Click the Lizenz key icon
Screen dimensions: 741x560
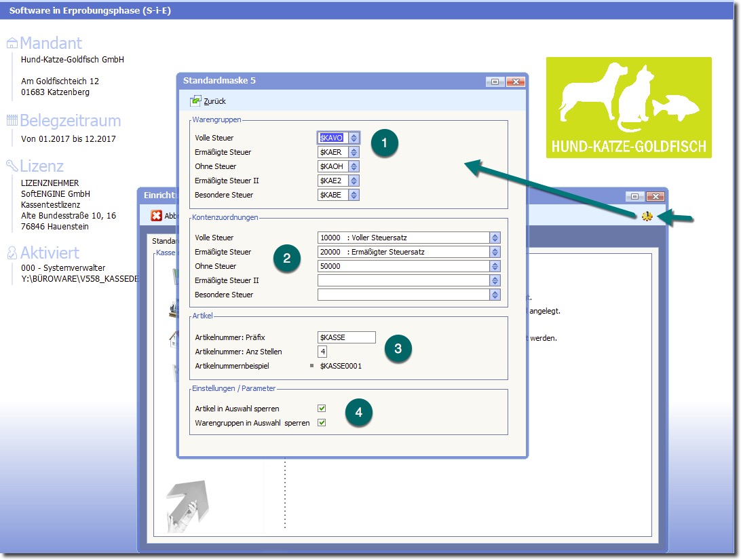click(x=12, y=166)
